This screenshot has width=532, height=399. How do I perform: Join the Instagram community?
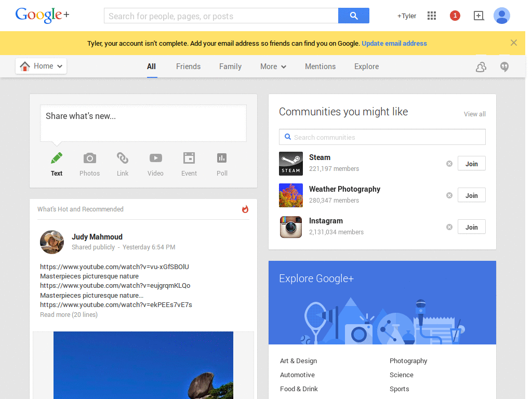coord(471,227)
